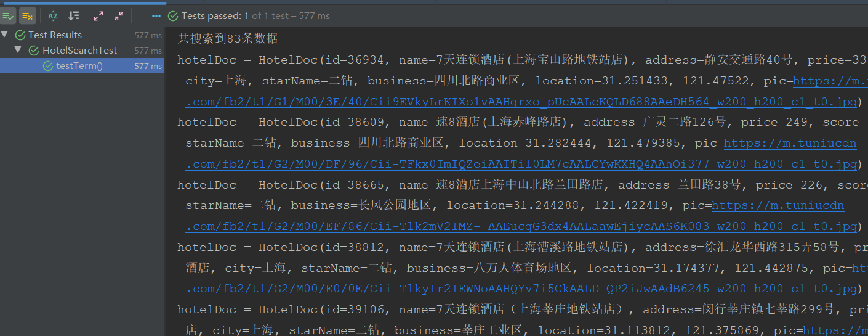Click 'name=速8酒店上海中山北路兰田路店' text

502,184
